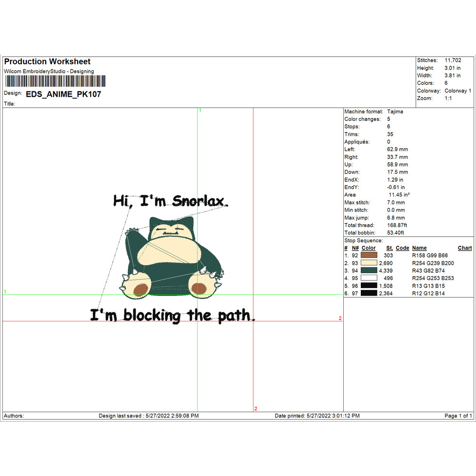The height and width of the screenshot is (476, 476).
Task: Click the Chart column header
Action: click(x=465, y=248)
